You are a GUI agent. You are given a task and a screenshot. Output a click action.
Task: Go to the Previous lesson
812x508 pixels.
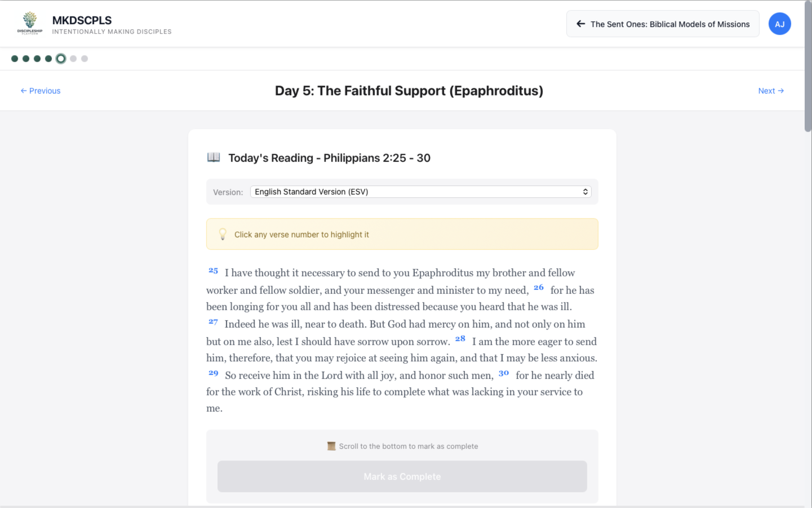click(40, 91)
